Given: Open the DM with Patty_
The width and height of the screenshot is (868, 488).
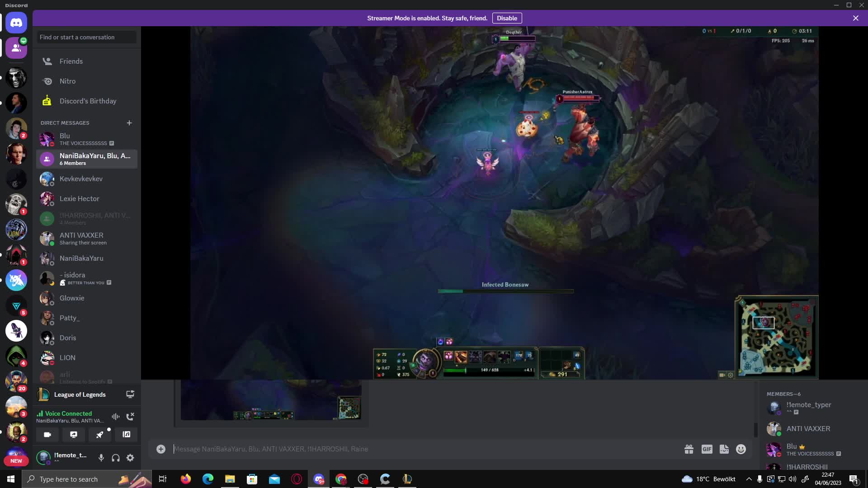Looking at the screenshot, I should coord(86,318).
